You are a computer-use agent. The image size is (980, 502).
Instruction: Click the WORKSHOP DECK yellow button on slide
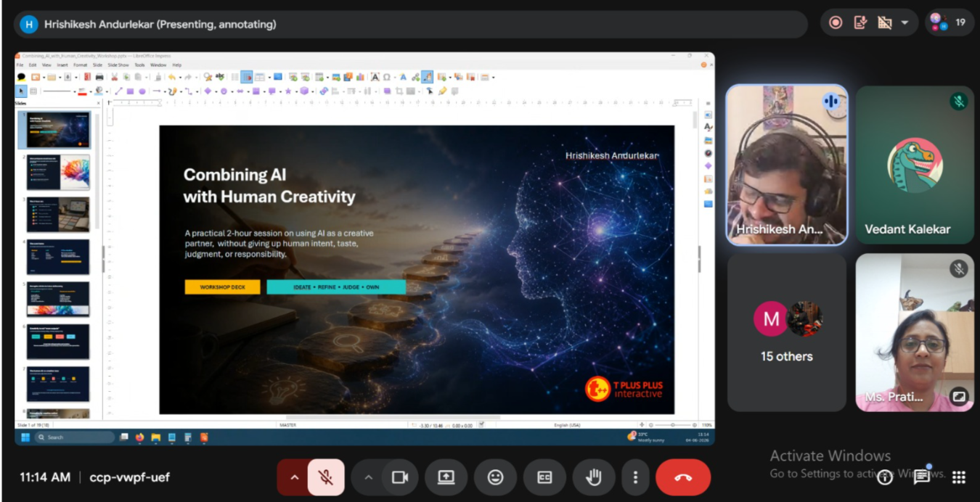tap(222, 287)
